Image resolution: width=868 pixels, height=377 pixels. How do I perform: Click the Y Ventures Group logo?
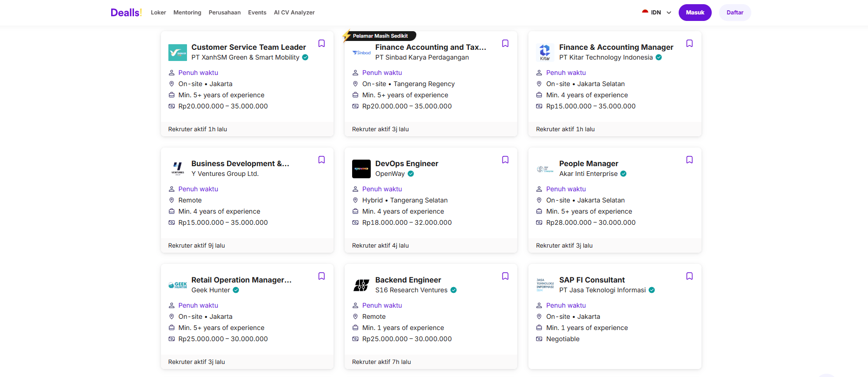[x=178, y=169]
